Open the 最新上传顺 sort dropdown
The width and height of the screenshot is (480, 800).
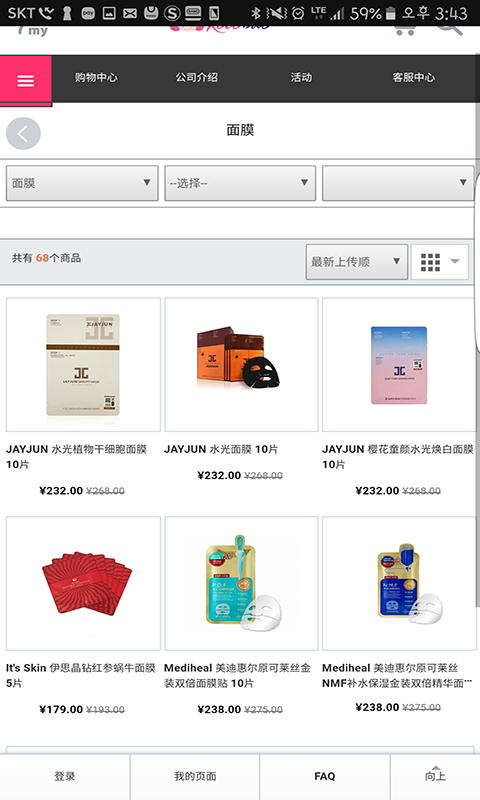click(x=357, y=262)
